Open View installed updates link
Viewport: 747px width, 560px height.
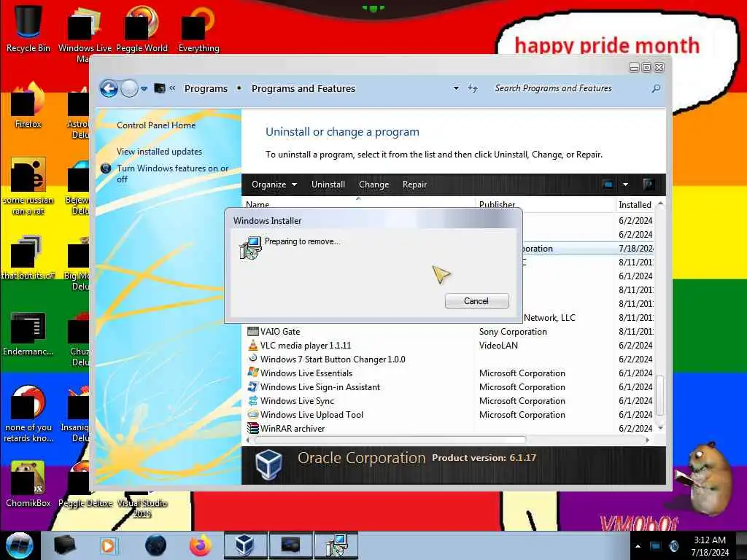[x=160, y=152]
